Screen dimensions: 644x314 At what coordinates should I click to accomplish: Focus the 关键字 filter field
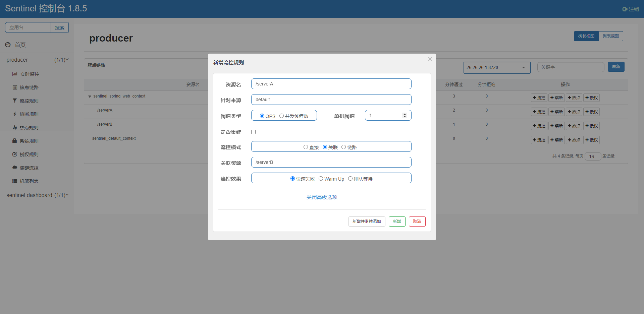tap(571, 67)
